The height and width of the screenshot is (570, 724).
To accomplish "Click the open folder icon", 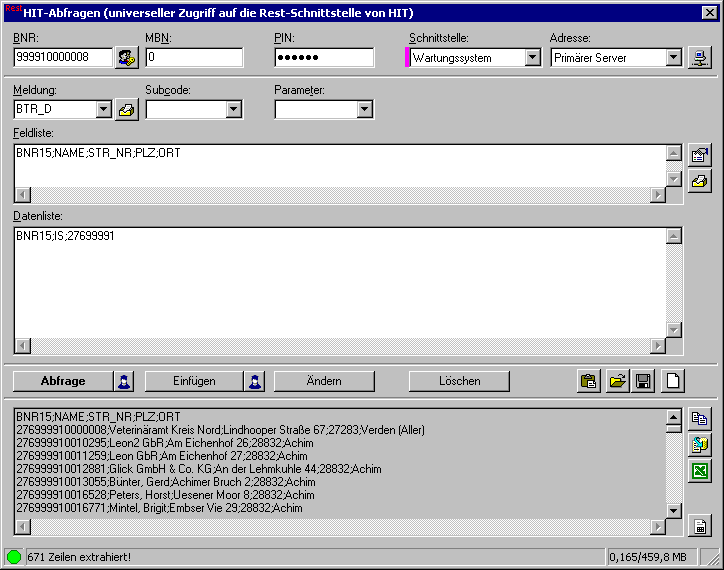I will (x=617, y=381).
